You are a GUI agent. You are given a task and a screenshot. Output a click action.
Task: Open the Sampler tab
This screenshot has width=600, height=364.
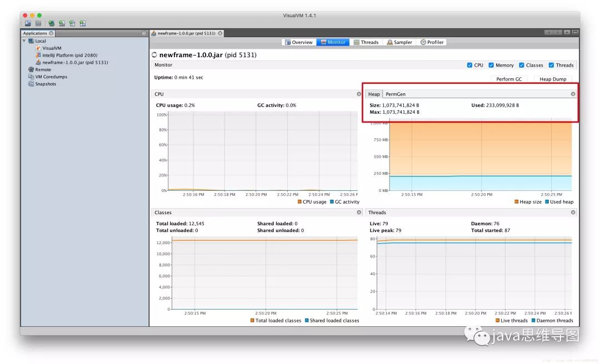(x=399, y=42)
